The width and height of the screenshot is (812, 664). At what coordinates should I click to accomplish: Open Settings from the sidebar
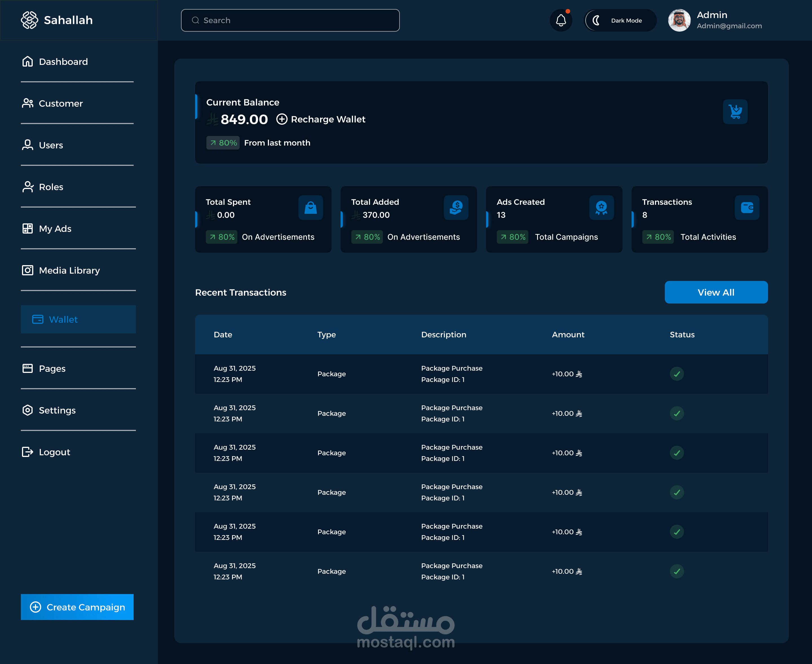click(57, 410)
